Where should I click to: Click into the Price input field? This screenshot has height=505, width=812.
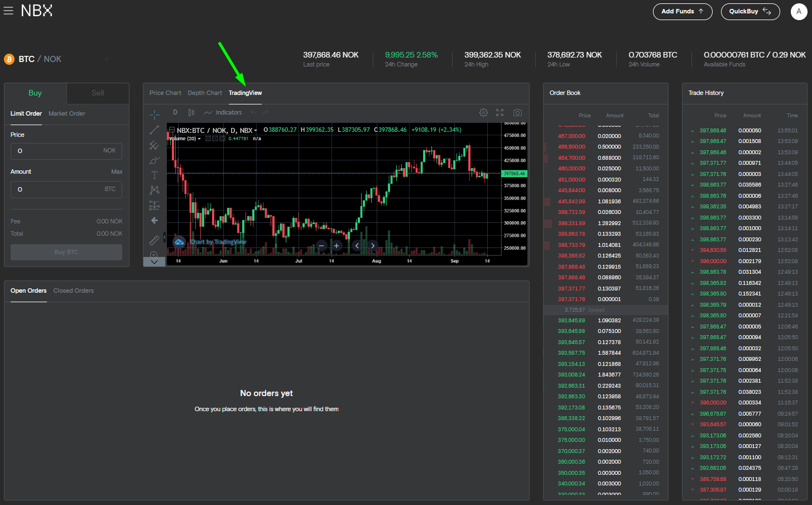click(59, 151)
